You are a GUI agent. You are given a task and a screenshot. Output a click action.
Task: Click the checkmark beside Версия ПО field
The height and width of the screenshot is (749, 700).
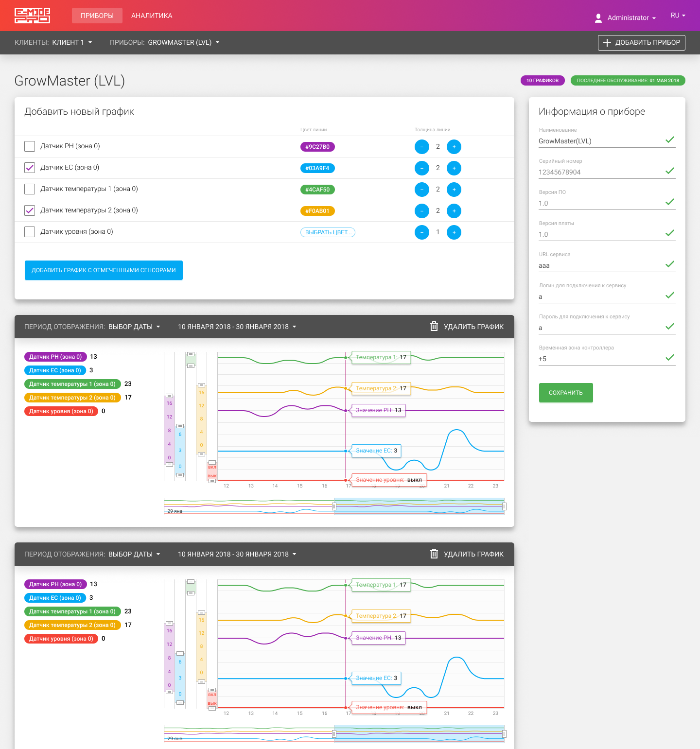[670, 202]
